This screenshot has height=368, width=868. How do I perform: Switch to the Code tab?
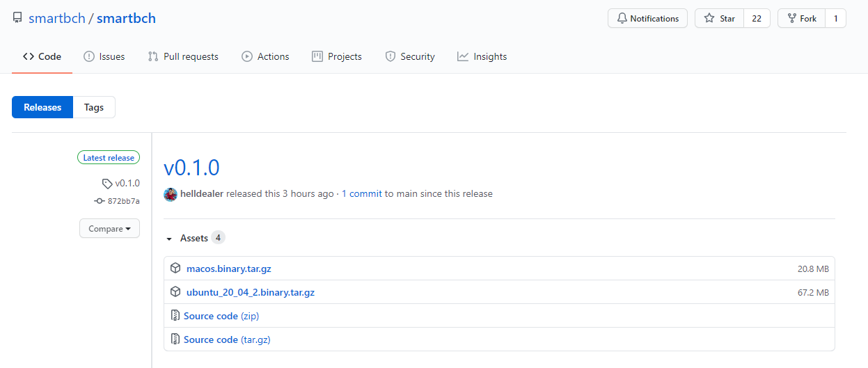coord(42,56)
